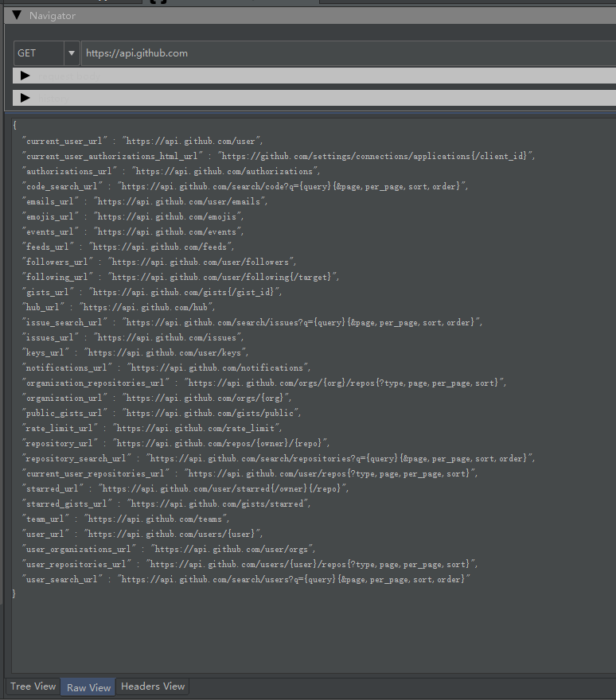
Task: Click the "emojis_url" line
Action: click(x=133, y=217)
